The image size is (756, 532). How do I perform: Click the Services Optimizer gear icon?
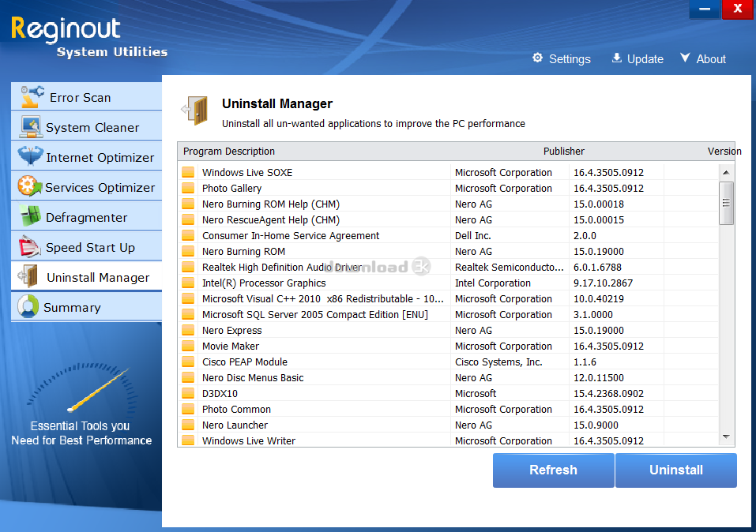(x=29, y=186)
